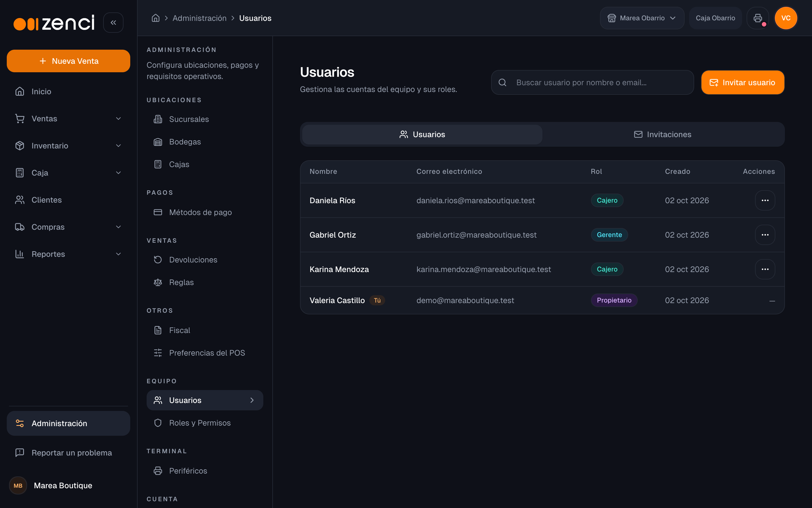The height and width of the screenshot is (508, 812).
Task: Click the MB avatar for Marea Boutique
Action: 18,485
